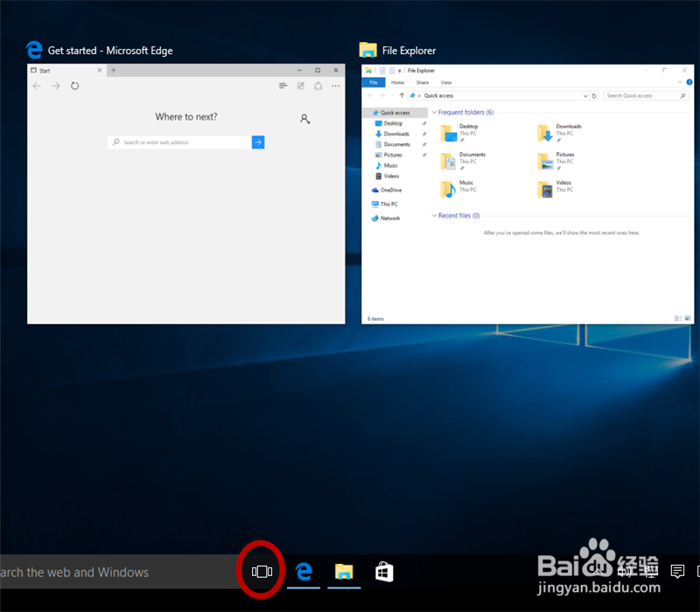Click Edge refresh button

pyautogui.click(x=75, y=86)
